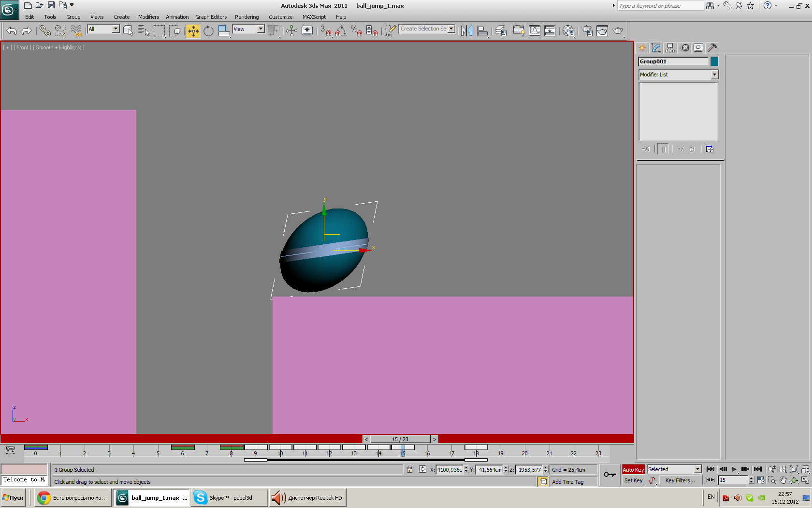Open the Hierarchy command panel tab
812x508 pixels.
click(x=670, y=48)
